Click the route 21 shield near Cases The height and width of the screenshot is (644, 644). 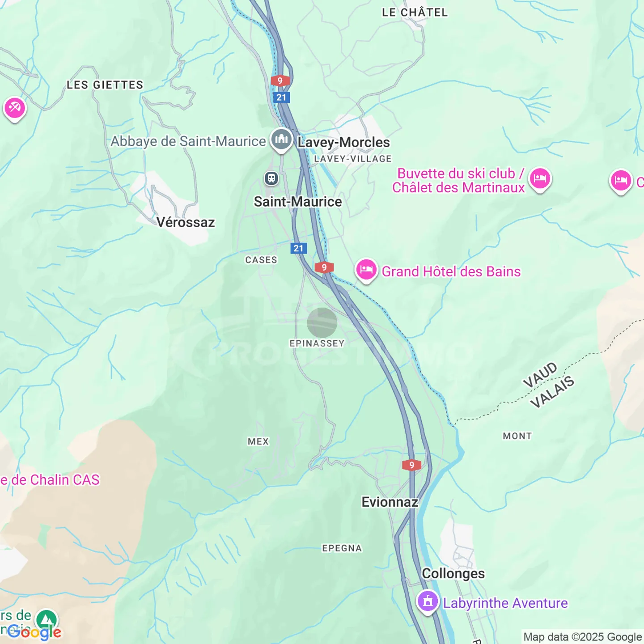[x=299, y=248]
